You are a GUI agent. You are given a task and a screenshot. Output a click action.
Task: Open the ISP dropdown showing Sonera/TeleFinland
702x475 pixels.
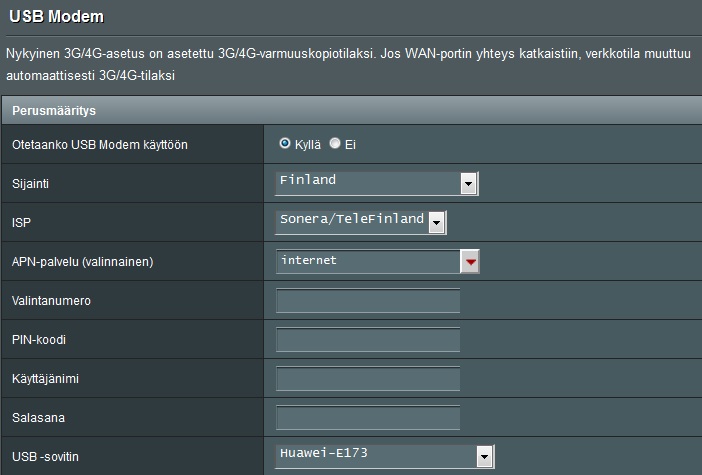[351, 222]
